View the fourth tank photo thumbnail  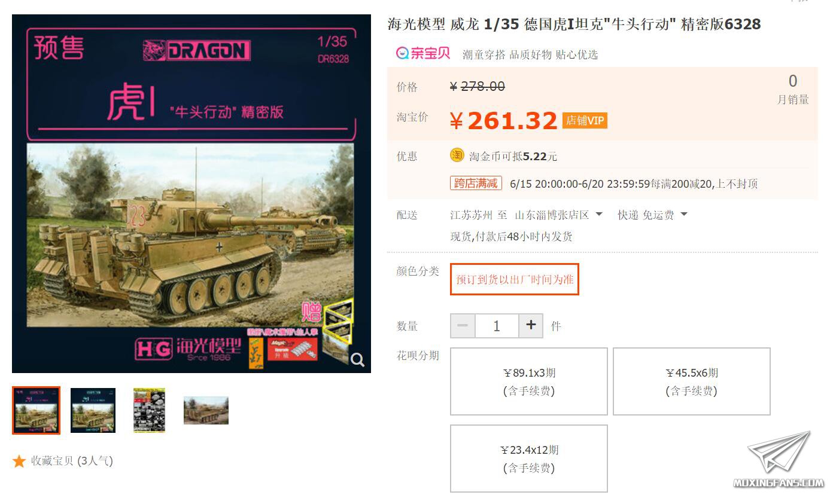pyautogui.click(x=206, y=410)
